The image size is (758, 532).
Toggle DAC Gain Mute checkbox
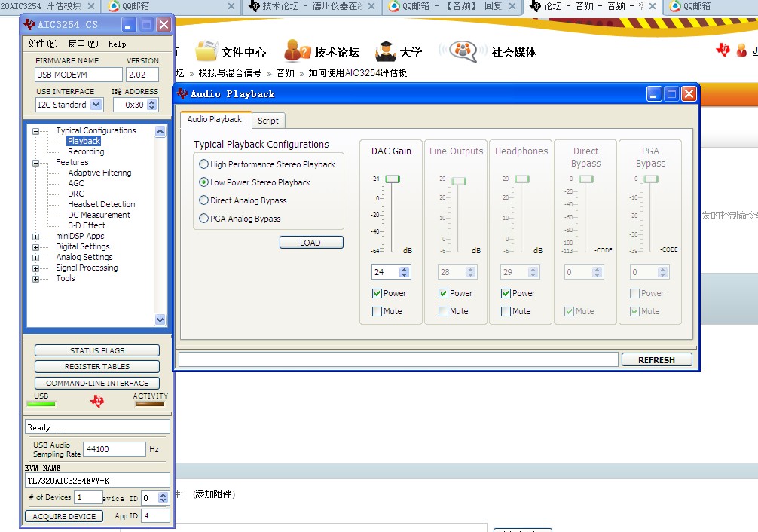coord(377,311)
